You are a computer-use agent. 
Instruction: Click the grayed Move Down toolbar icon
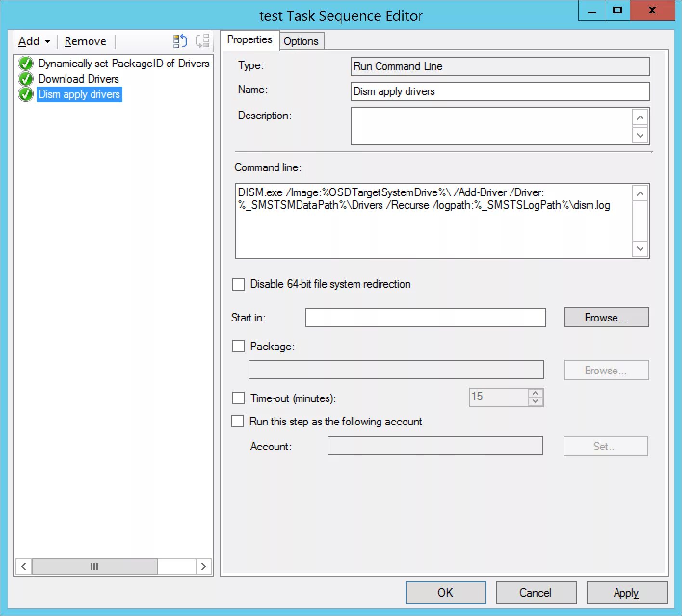click(x=202, y=41)
